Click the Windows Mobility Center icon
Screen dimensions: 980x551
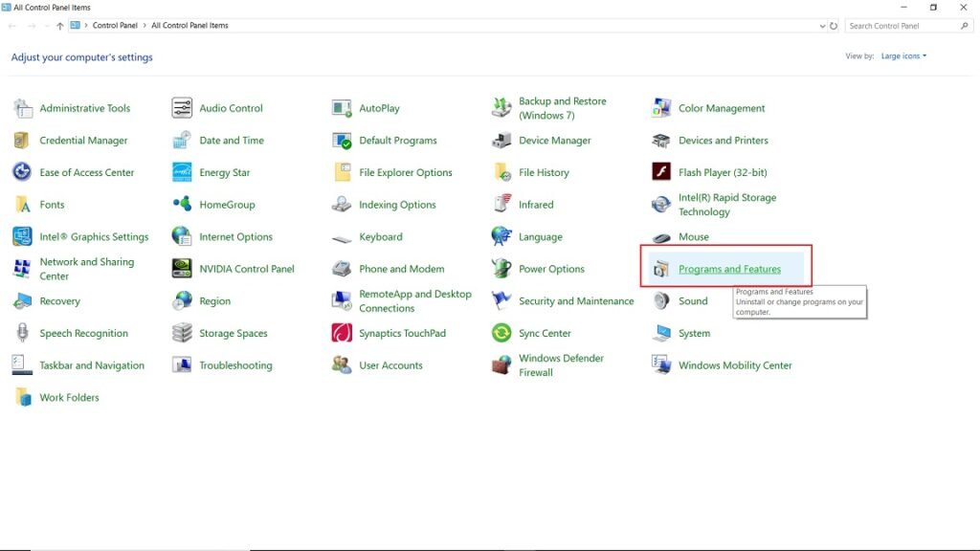click(661, 365)
